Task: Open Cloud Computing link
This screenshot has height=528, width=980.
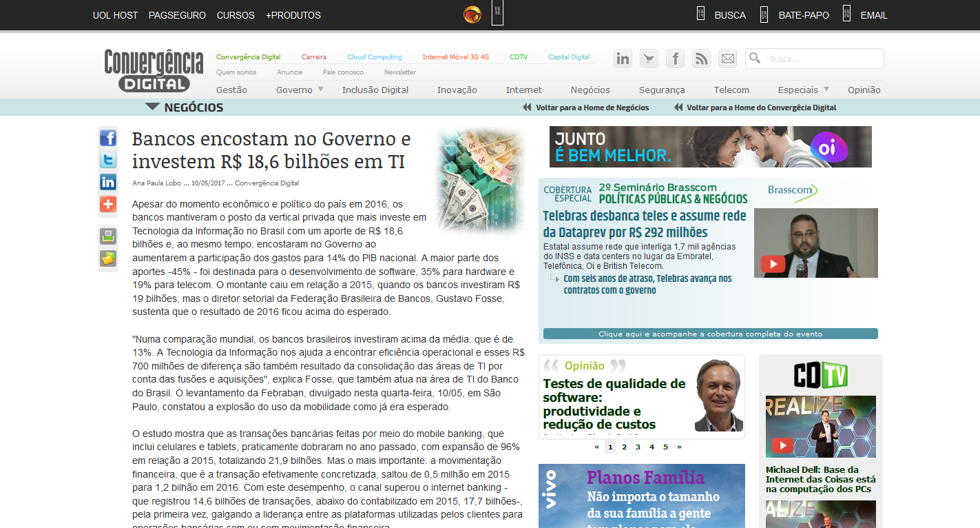Action: pyautogui.click(x=375, y=57)
